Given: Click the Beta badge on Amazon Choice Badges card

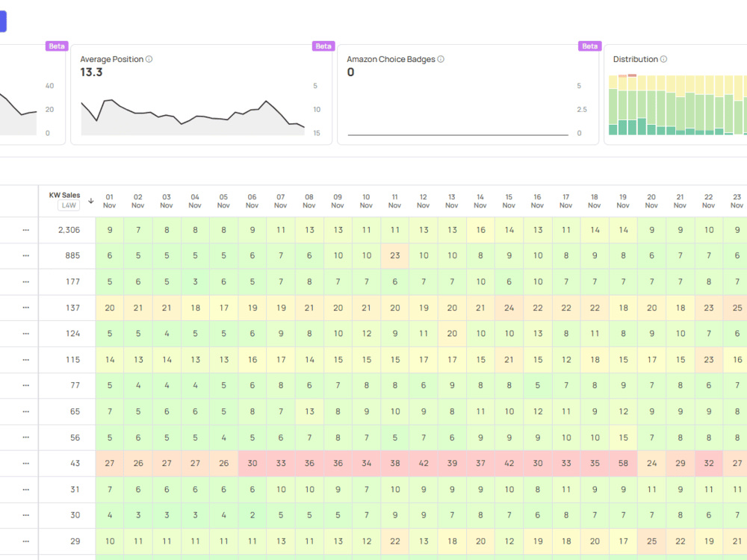Looking at the screenshot, I should [x=589, y=46].
